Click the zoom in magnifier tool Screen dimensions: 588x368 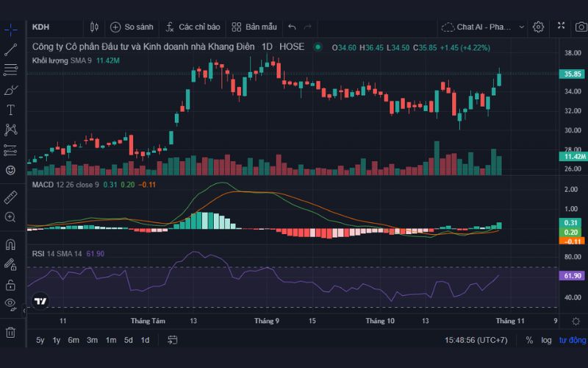pyautogui.click(x=11, y=217)
